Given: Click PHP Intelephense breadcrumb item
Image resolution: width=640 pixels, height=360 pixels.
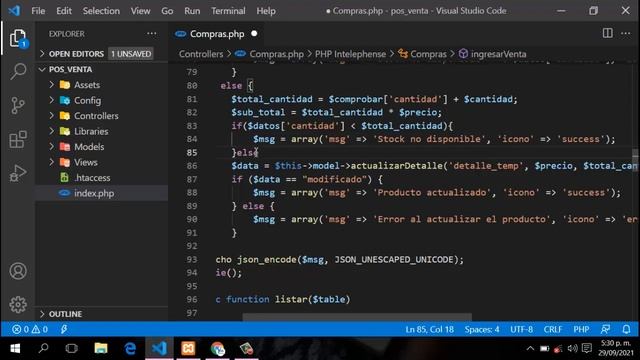Looking at the screenshot, I should pos(350,54).
